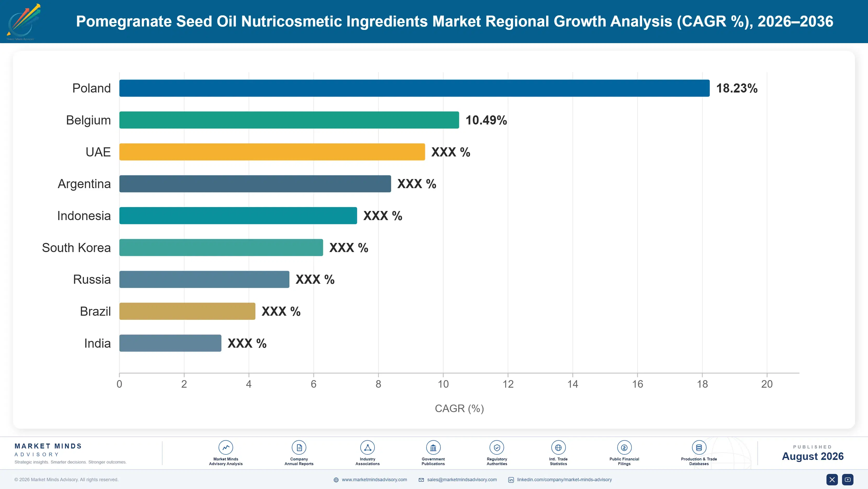The width and height of the screenshot is (868, 489).
Task: Click the x-axis tick label 20
Action: 767,384
